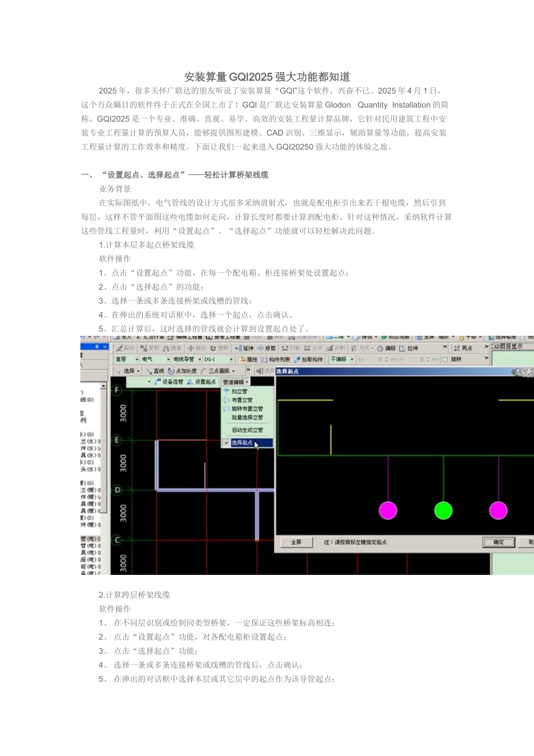Pick the green start point circle
The width and height of the screenshot is (534, 756).
[444, 510]
